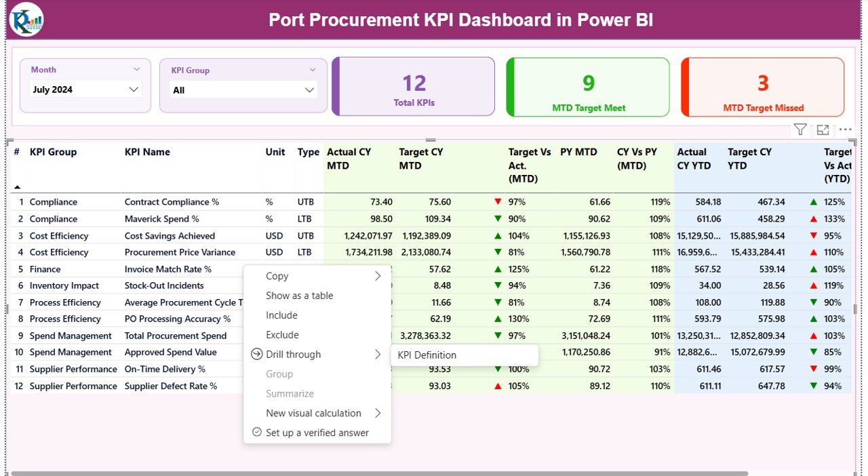Choose Exclude from the context menu

click(282, 335)
